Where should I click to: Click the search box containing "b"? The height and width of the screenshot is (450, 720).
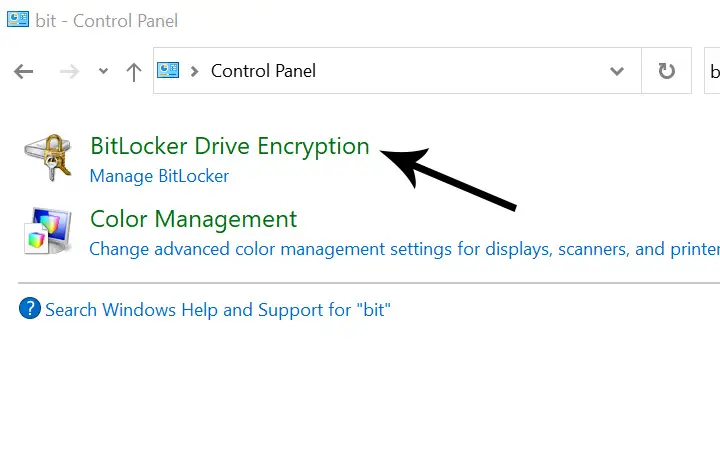pos(712,71)
